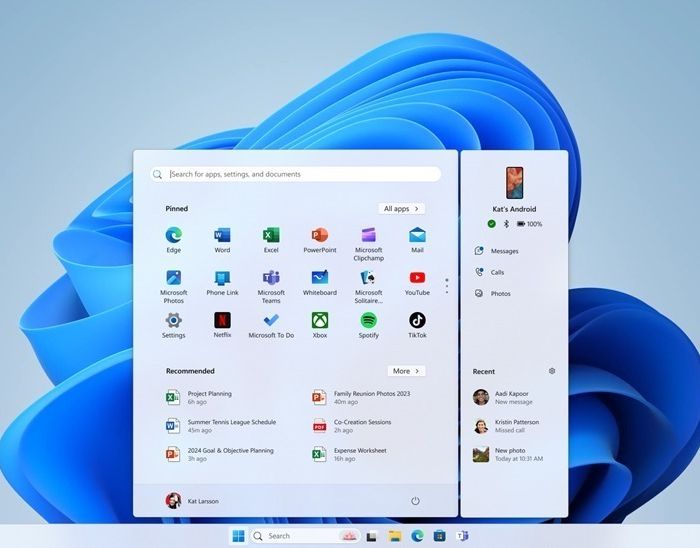Open Excel from pinned apps
This screenshot has height=548, width=700.
271,240
